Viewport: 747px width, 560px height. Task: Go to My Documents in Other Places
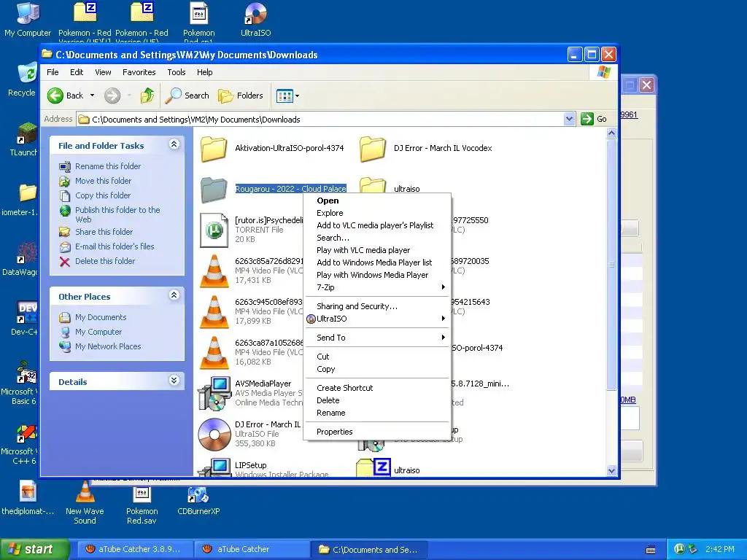click(x=101, y=318)
